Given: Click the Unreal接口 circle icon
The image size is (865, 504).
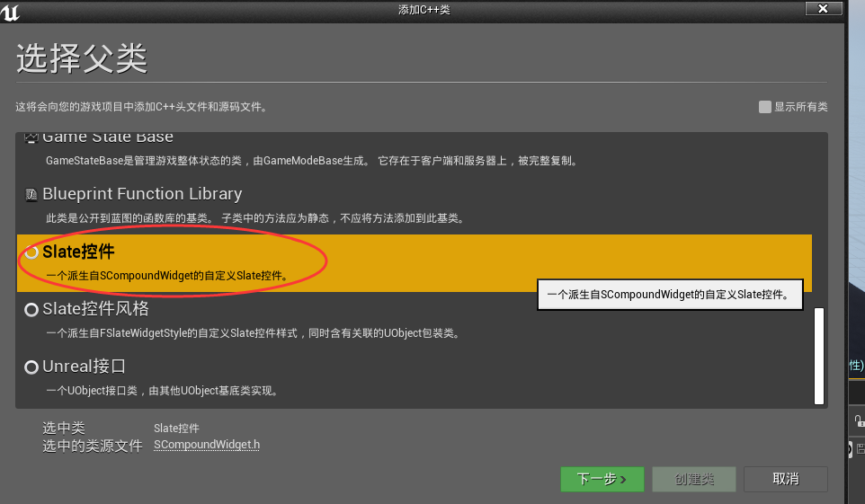Looking at the screenshot, I should (31, 367).
